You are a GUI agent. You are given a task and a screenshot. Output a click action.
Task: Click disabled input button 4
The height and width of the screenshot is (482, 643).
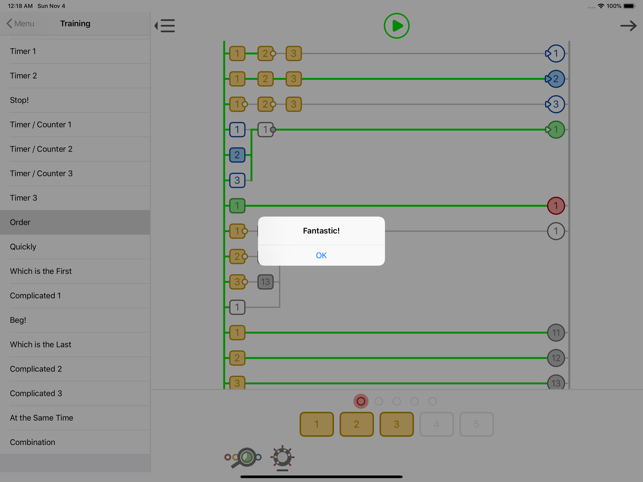click(436, 424)
